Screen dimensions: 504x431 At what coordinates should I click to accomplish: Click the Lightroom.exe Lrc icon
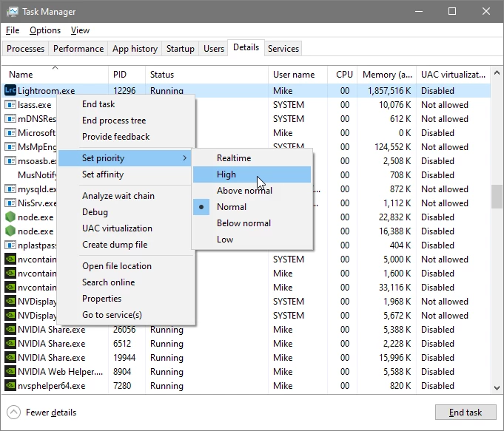coord(10,91)
